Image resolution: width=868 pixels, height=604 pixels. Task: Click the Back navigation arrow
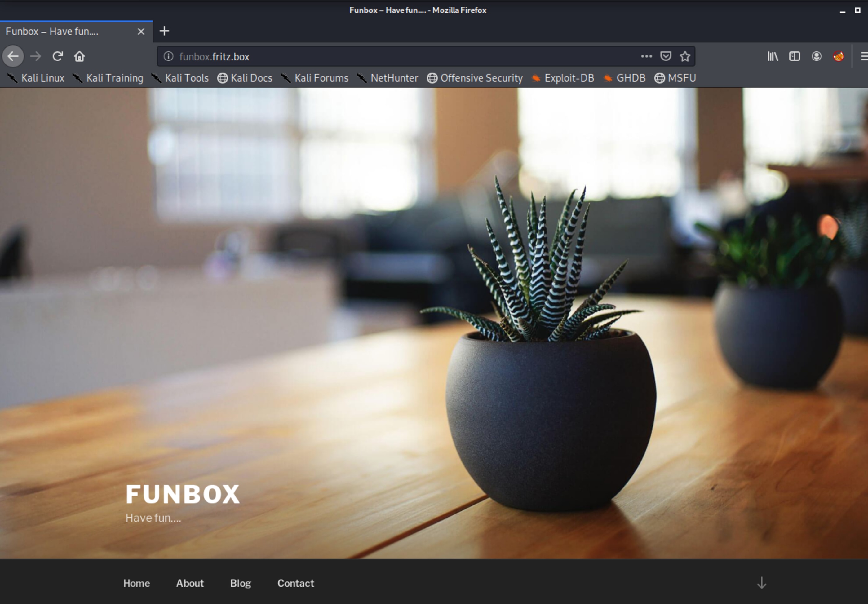[13, 56]
